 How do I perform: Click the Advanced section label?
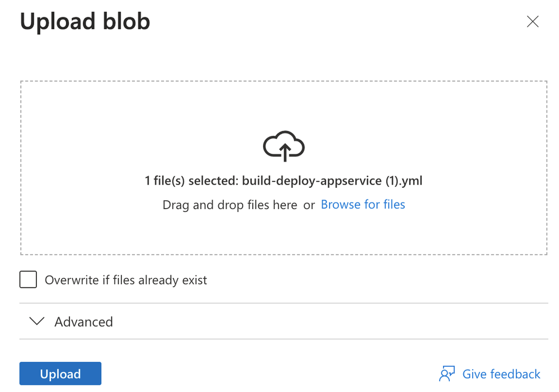83,322
